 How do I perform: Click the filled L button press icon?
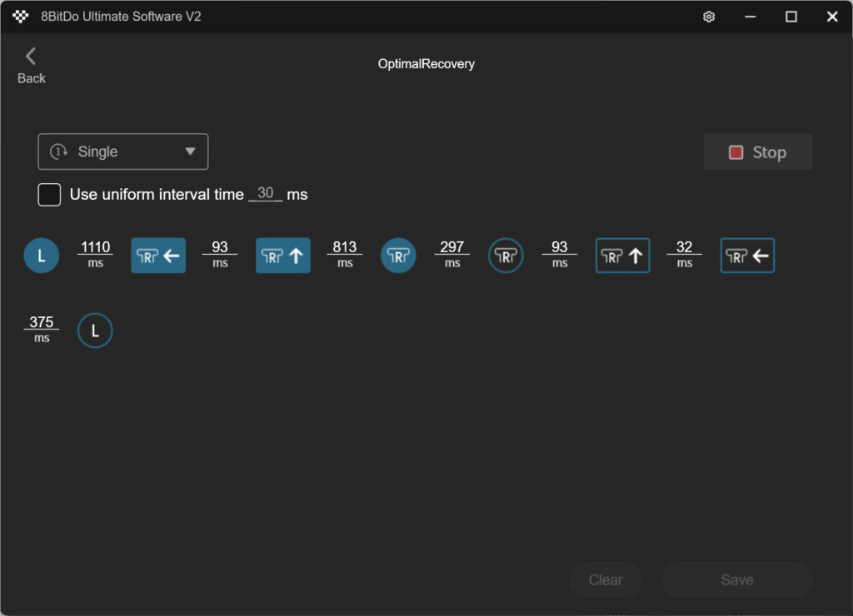click(42, 256)
